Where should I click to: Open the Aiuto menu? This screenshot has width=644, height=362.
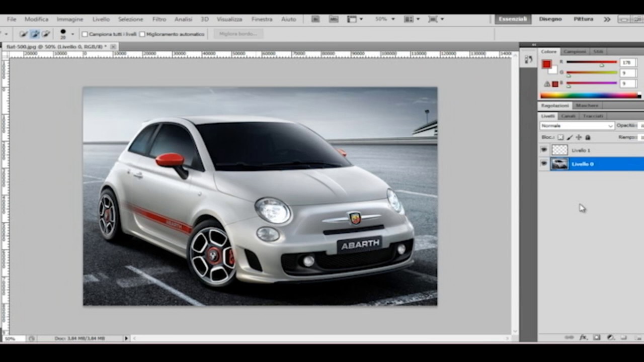pos(288,19)
